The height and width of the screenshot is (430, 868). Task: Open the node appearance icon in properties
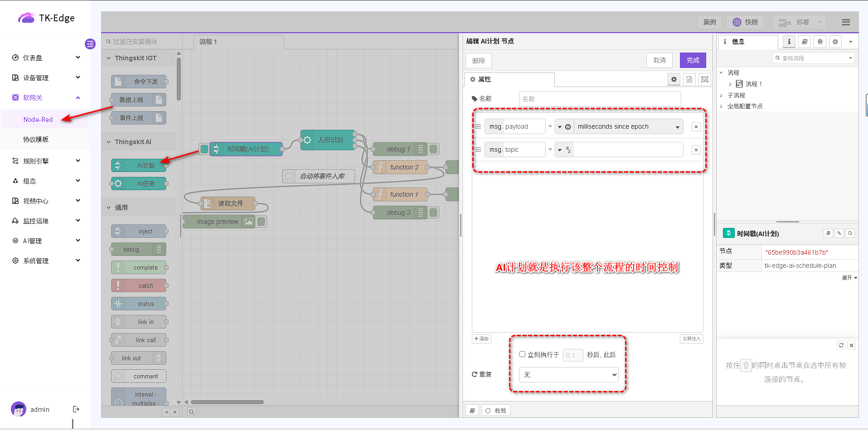click(x=705, y=79)
